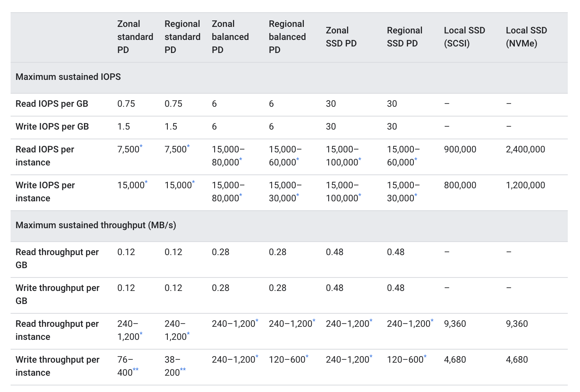Click the Write throughput per GB row label

click(x=57, y=294)
